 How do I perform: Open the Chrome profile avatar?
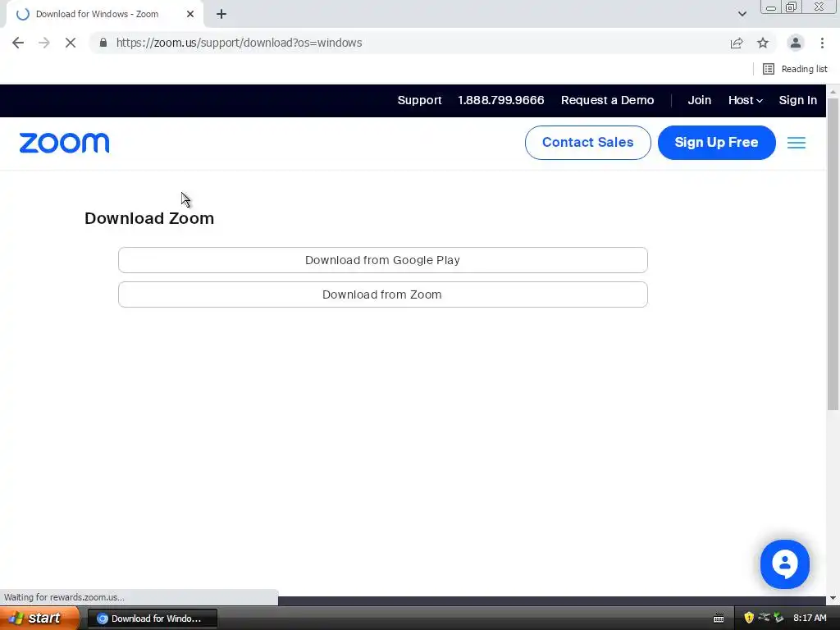[x=796, y=43]
